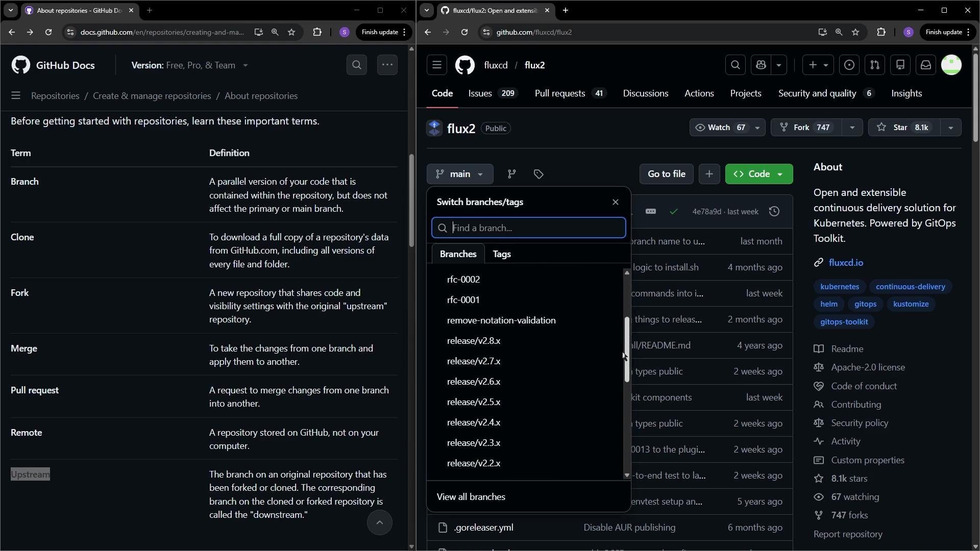Open extensions icon in flux2 browser window
The width and height of the screenshot is (980, 551).
pos(881,32)
